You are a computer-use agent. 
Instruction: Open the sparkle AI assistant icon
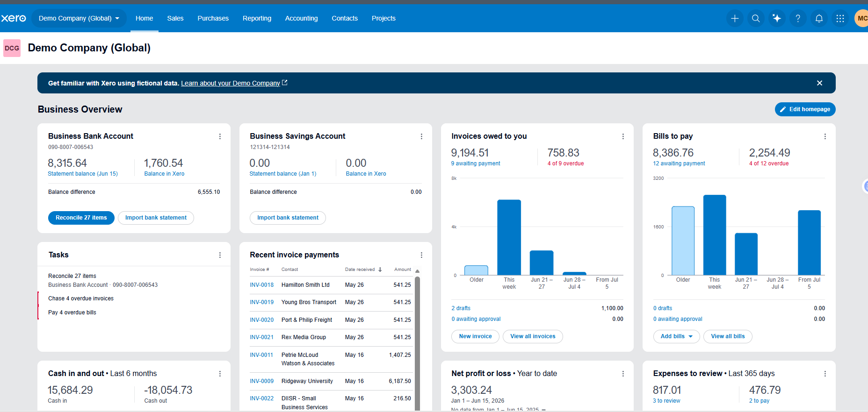coord(777,18)
